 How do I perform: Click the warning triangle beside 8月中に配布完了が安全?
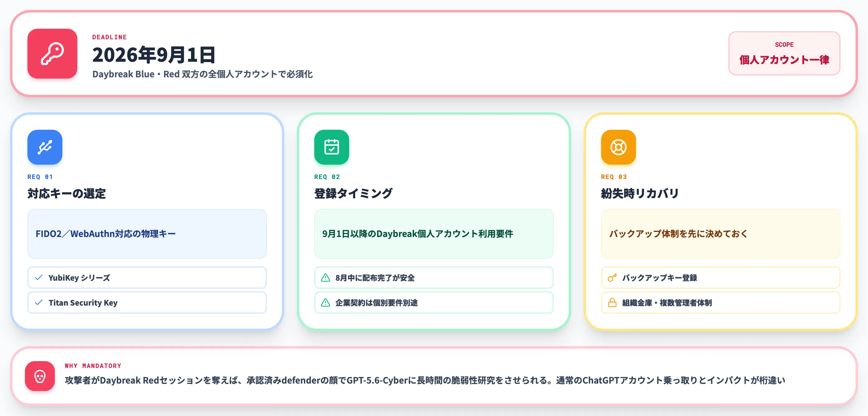click(325, 278)
